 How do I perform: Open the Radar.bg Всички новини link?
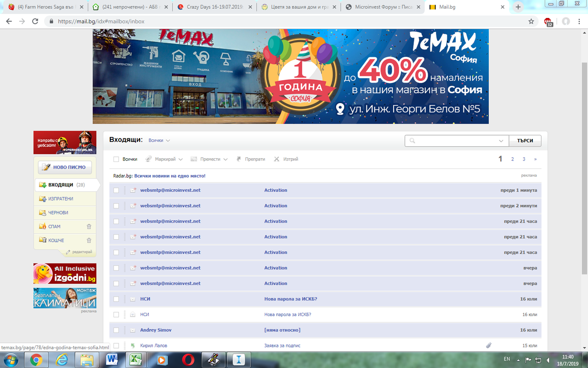click(170, 176)
